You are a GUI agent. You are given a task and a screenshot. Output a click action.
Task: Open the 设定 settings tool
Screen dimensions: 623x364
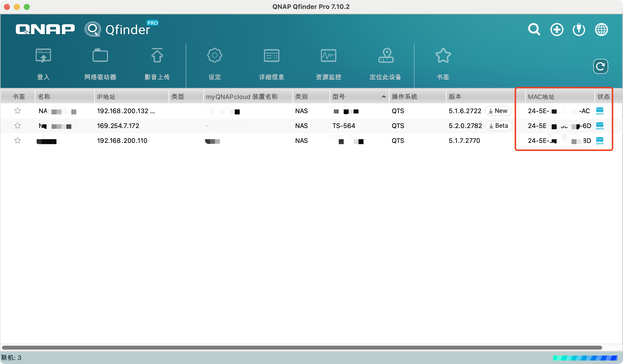point(215,64)
